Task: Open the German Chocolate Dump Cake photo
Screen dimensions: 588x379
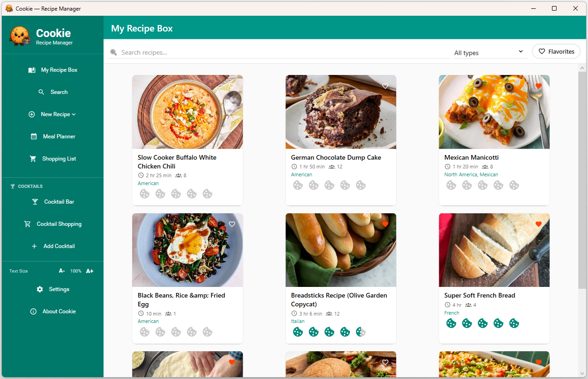Action: click(341, 112)
